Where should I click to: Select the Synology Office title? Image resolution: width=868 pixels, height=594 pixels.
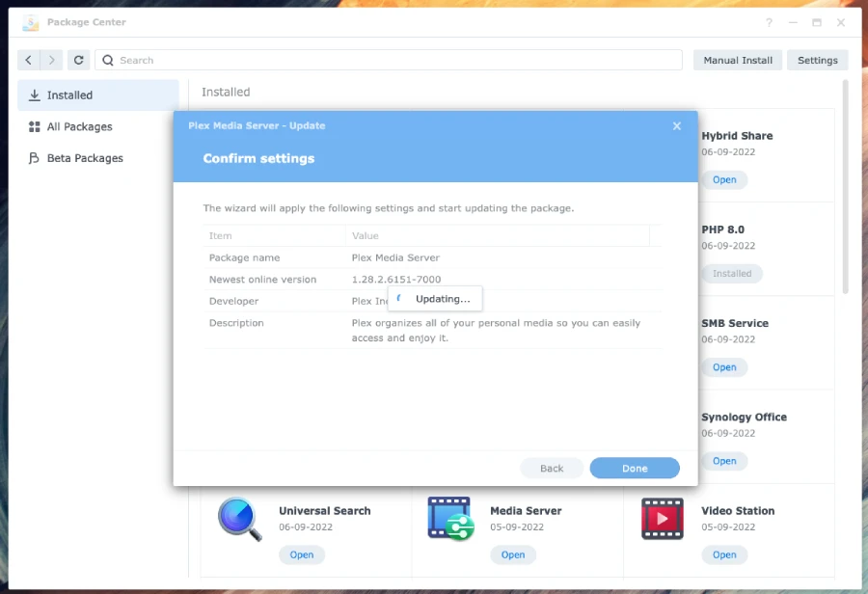744,417
